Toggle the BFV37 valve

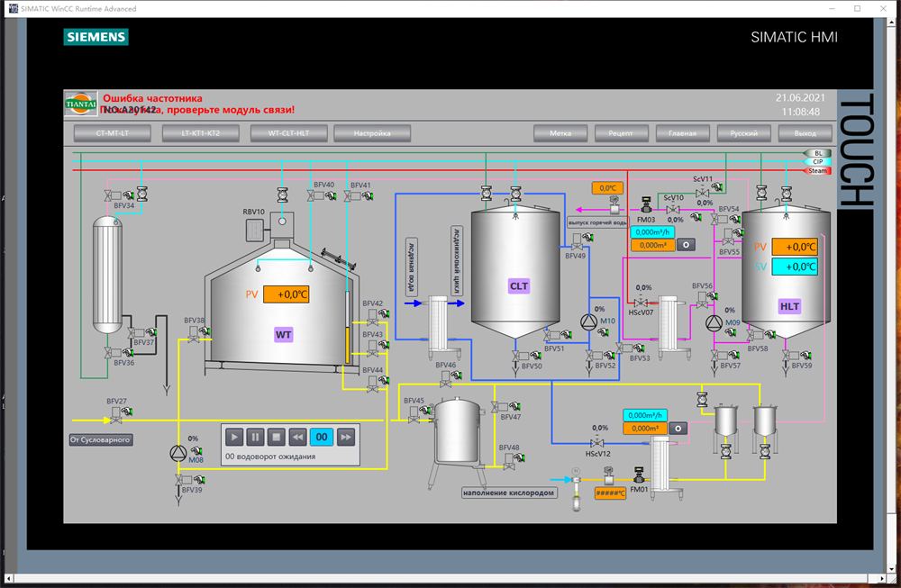pyautogui.click(x=137, y=332)
